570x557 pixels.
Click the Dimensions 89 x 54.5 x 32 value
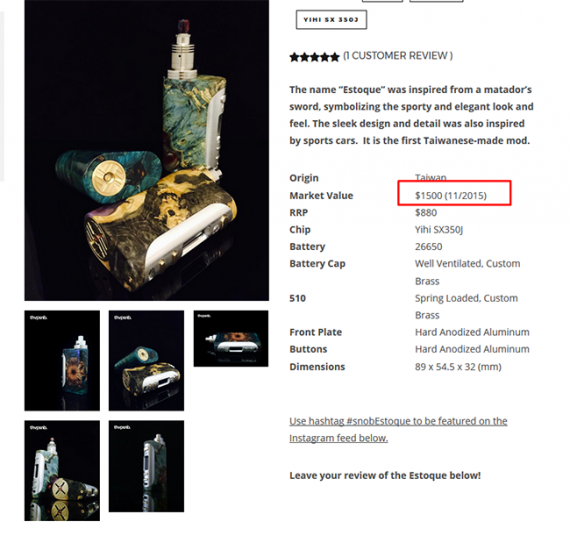click(458, 367)
